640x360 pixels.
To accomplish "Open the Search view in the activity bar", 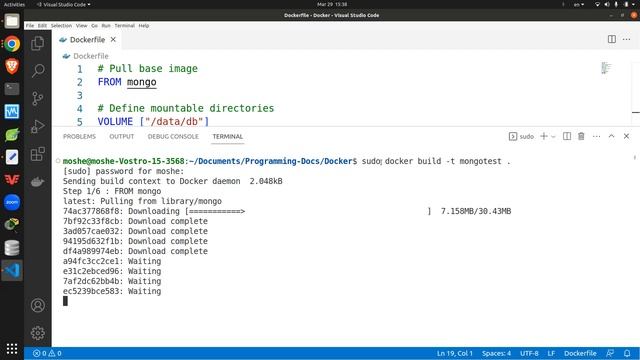I will pos(38,71).
